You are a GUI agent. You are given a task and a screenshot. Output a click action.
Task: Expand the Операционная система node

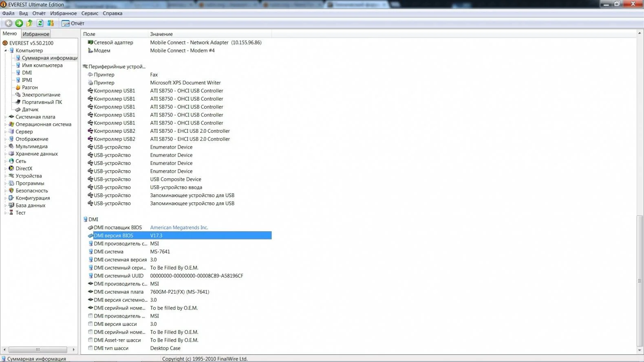point(5,124)
